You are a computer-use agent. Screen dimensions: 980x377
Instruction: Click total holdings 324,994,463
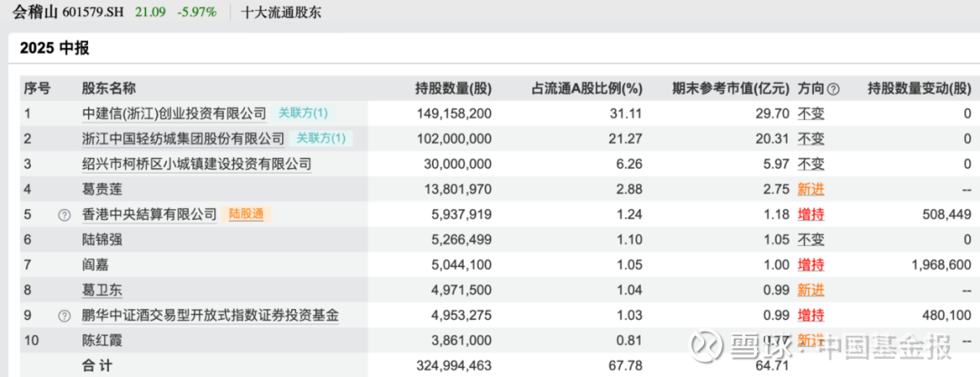[x=454, y=366]
